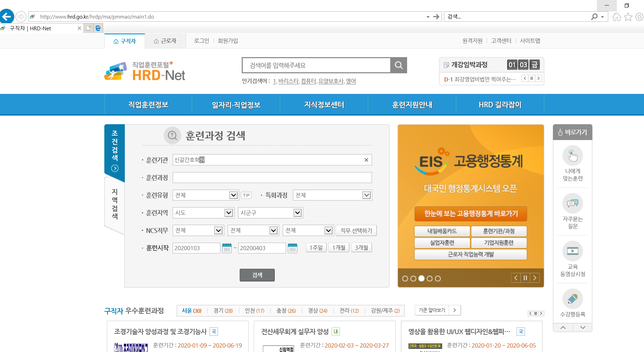Select the first banner slide indicator dot
This screenshot has height=352, width=644.
pos(405,279)
